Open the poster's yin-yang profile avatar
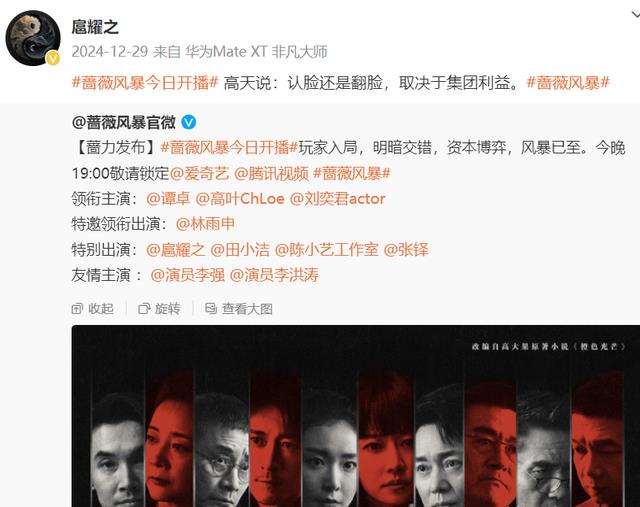The height and width of the screenshot is (507, 640). 33,38
